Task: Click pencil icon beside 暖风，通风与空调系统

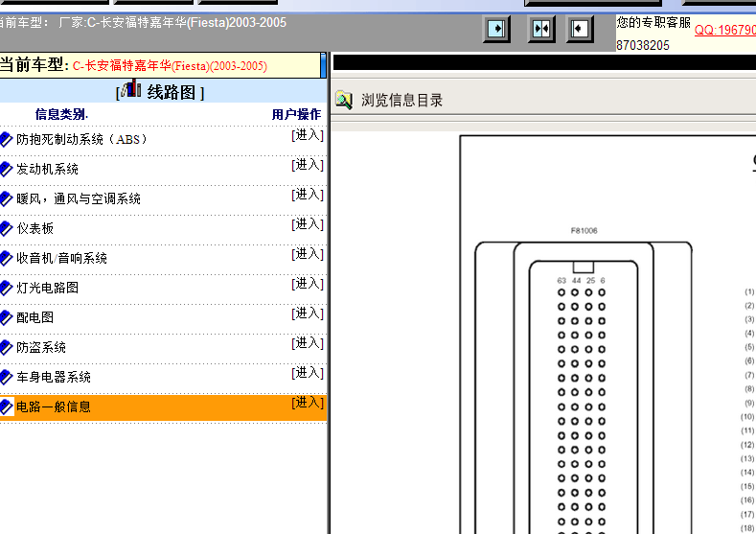Action: 6,198
